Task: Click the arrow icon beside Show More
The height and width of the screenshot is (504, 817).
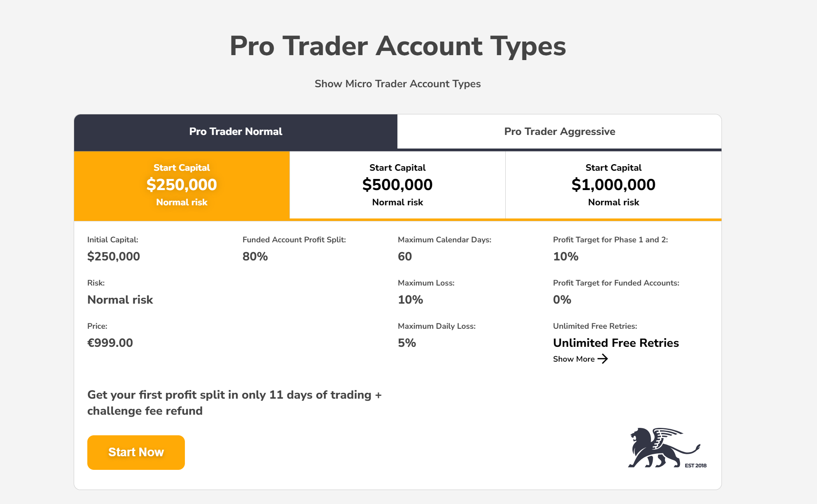Action: [602, 359]
